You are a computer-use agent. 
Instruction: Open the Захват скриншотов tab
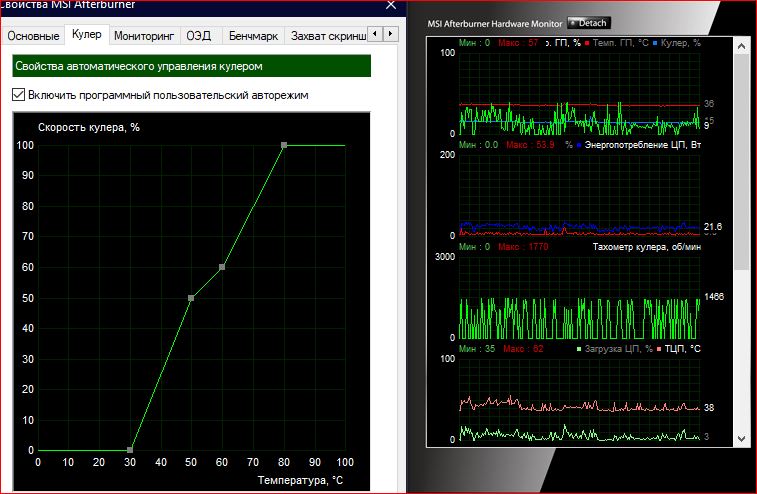coord(328,36)
